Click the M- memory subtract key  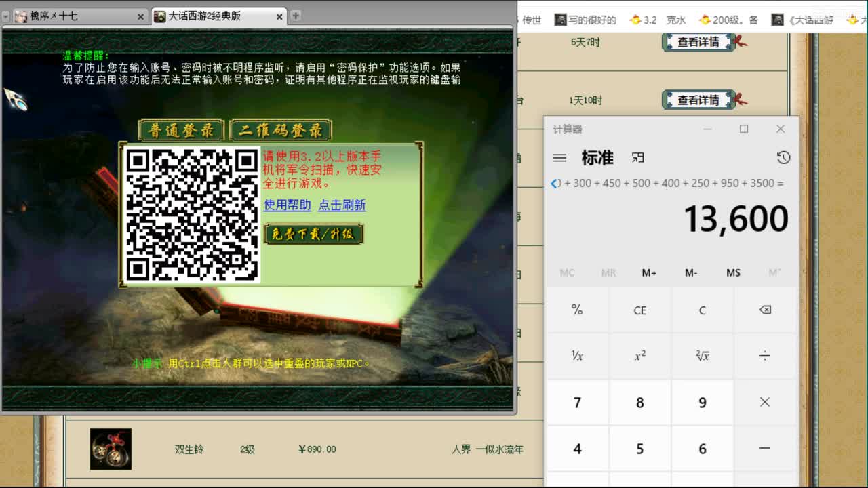point(691,272)
